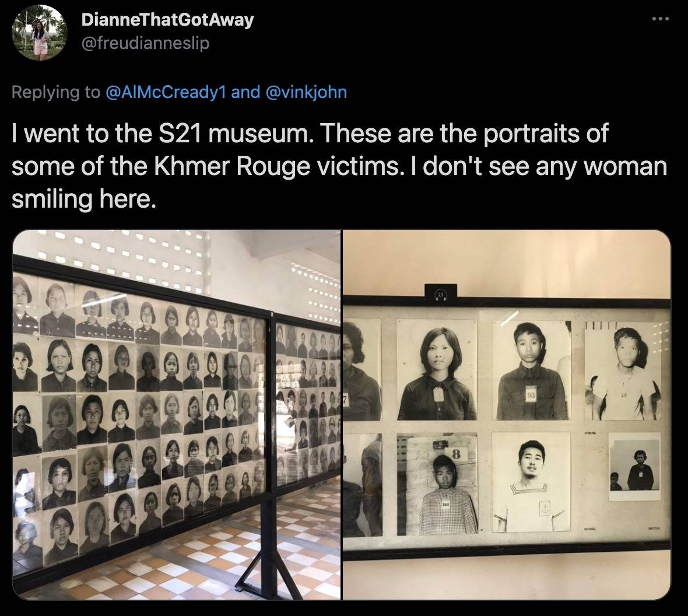Click the woman's portrait in right photo

pyautogui.click(x=437, y=370)
